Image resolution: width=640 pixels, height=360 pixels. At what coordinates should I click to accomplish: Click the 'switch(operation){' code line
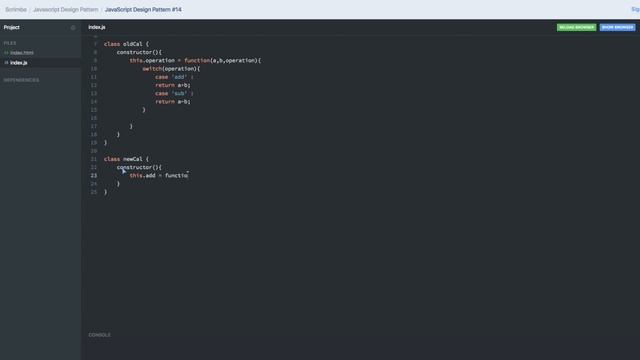pos(171,69)
